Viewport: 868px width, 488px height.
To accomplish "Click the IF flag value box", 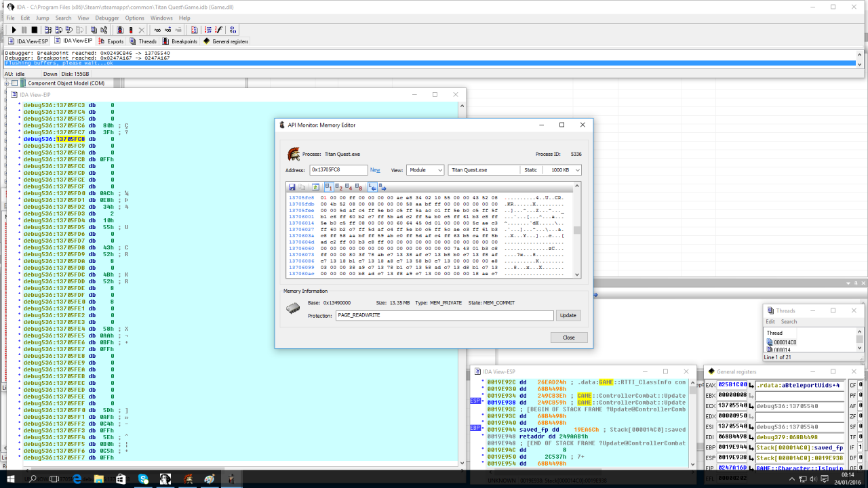I will click(x=861, y=447).
